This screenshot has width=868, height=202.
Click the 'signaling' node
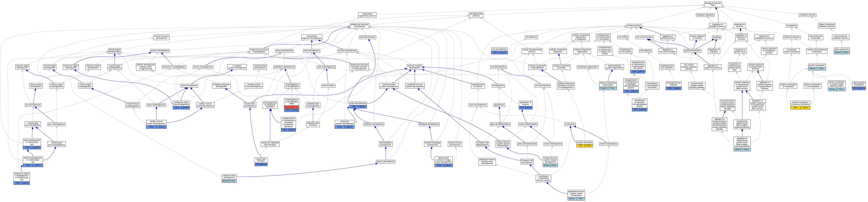(716, 37)
